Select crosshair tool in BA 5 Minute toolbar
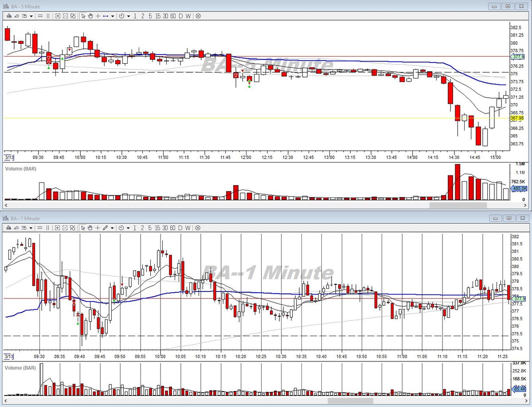This screenshot has width=532, height=407. coord(98,16)
